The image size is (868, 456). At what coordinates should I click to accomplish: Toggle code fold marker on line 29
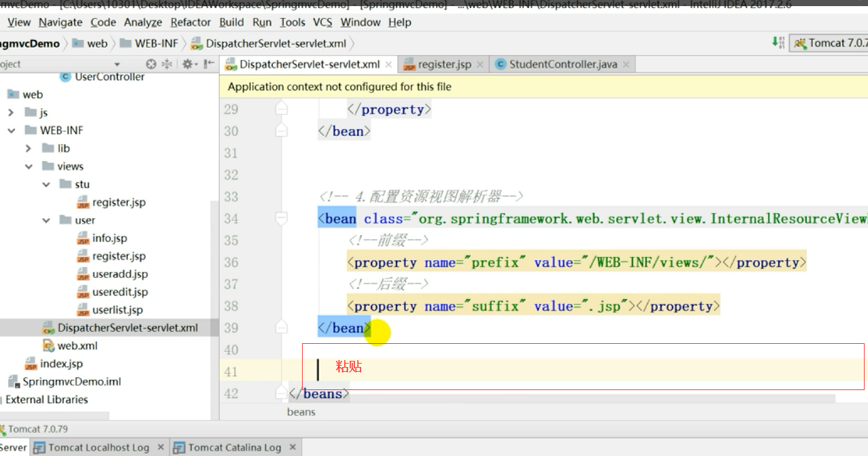pos(282,109)
